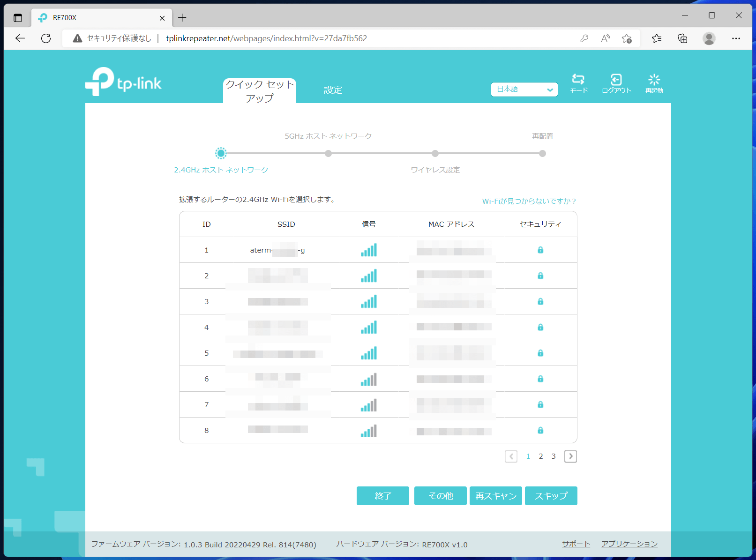This screenshot has width=756, height=560.
Task: Click signal strength icon in row 3
Action: pyautogui.click(x=369, y=302)
